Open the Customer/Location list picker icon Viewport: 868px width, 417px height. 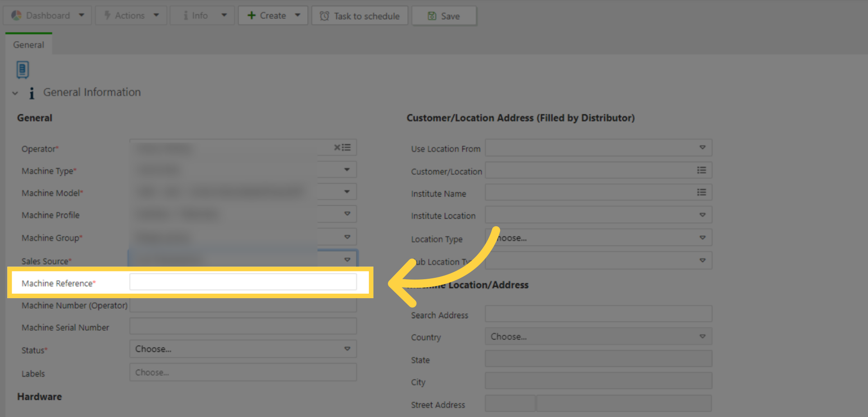(x=702, y=170)
